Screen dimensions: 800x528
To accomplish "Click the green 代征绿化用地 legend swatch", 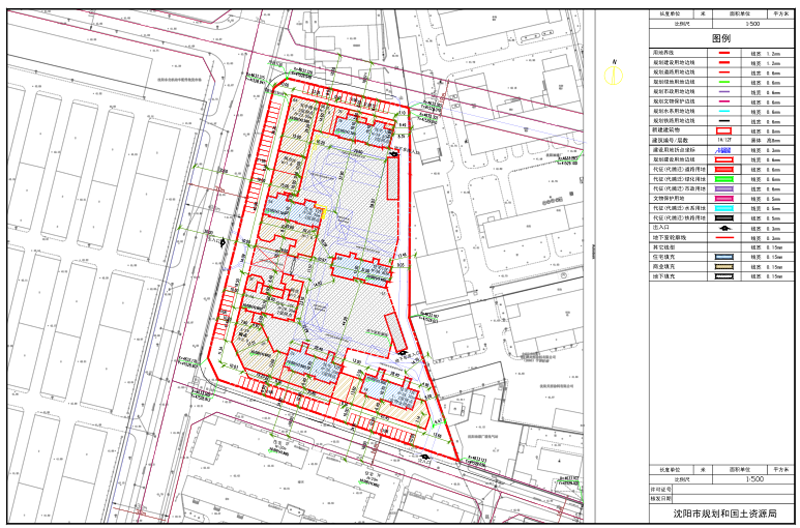I will point(722,179).
